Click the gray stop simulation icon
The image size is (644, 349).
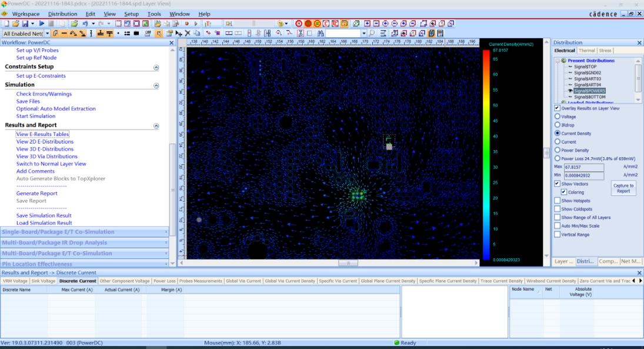[x=51, y=24]
